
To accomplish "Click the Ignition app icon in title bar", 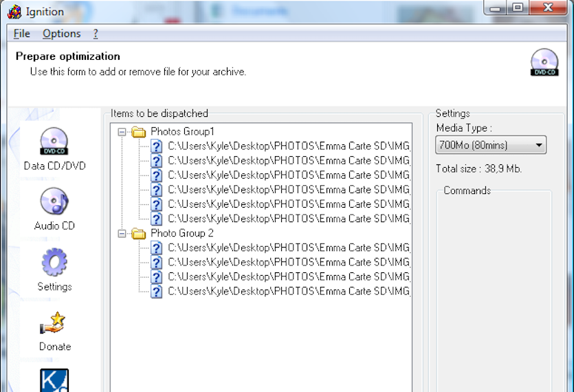I will coord(14,12).
